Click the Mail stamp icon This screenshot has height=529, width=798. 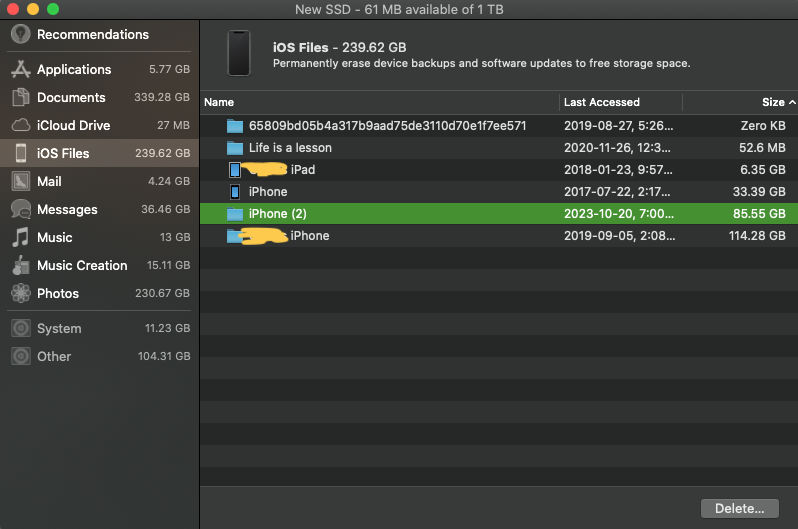(20, 181)
